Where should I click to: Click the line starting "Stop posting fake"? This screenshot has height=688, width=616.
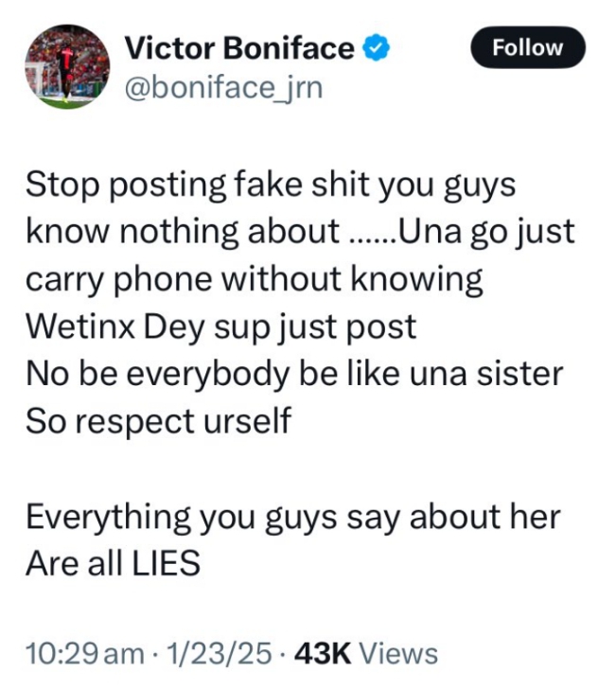[x=271, y=185]
